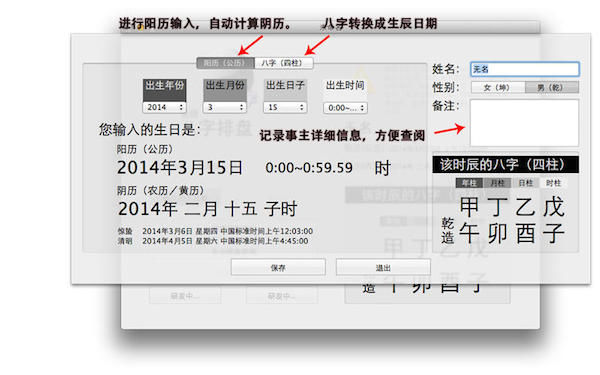Select the 年柱 pillar segment
The width and height of the screenshot is (600, 375).
tap(469, 183)
